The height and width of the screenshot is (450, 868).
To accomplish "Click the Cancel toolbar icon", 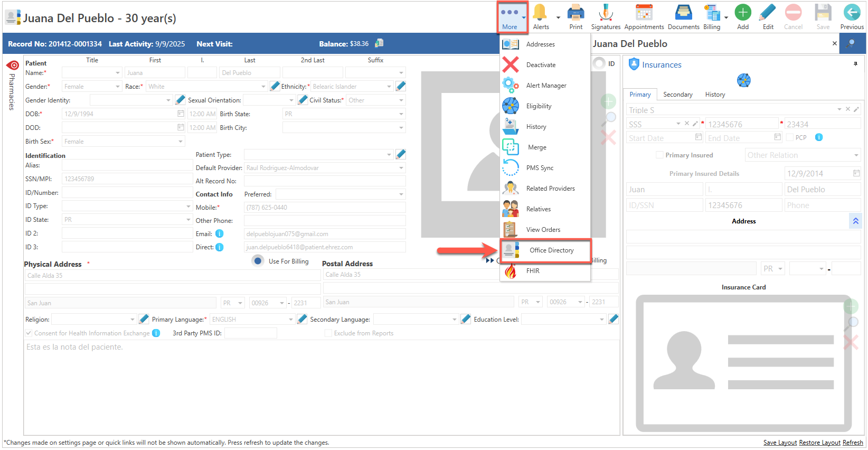I will pos(793,12).
